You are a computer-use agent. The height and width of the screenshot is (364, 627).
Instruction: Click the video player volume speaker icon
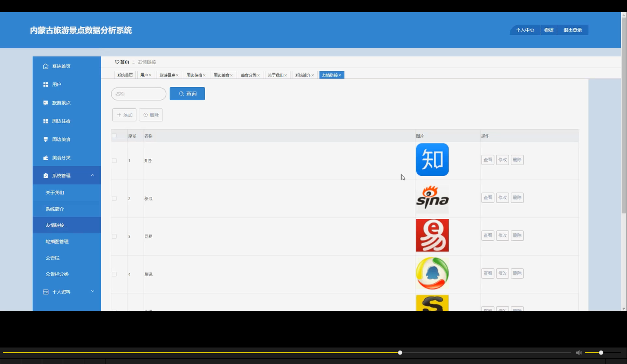click(579, 352)
